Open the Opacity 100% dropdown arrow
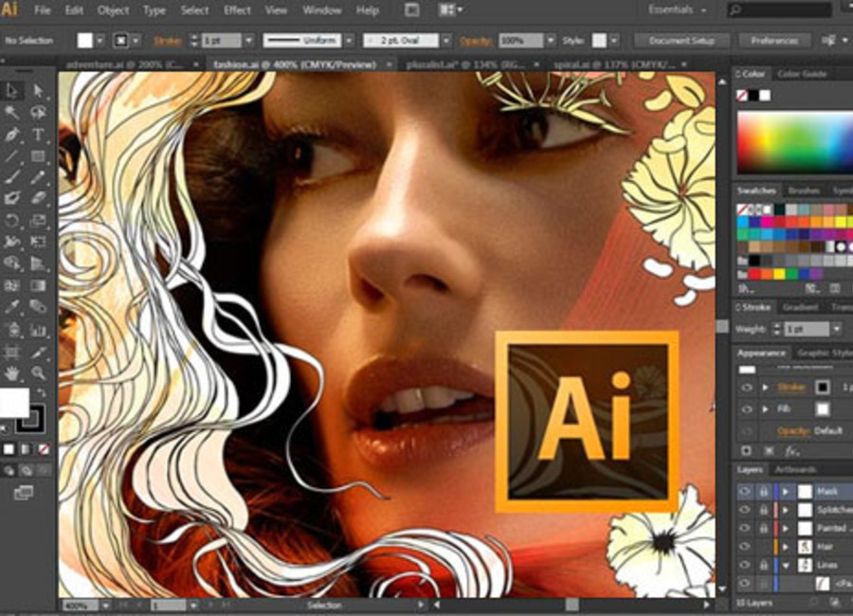853x616 pixels. 551,40
